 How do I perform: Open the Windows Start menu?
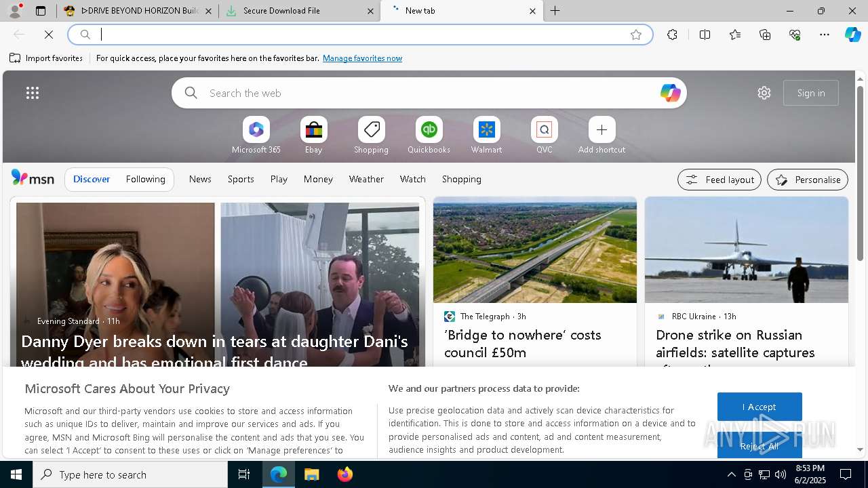click(x=16, y=474)
